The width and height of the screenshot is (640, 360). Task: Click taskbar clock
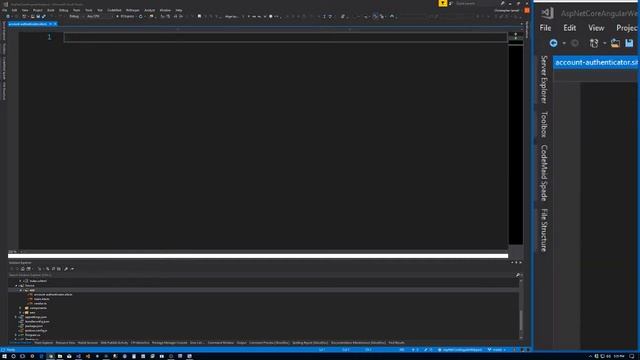tap(619, 356)
